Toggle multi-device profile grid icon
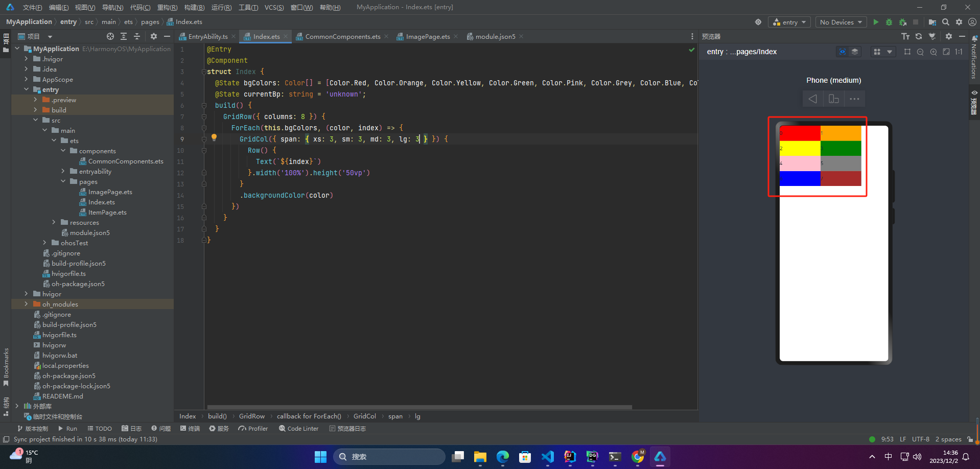 coord(877,52)
